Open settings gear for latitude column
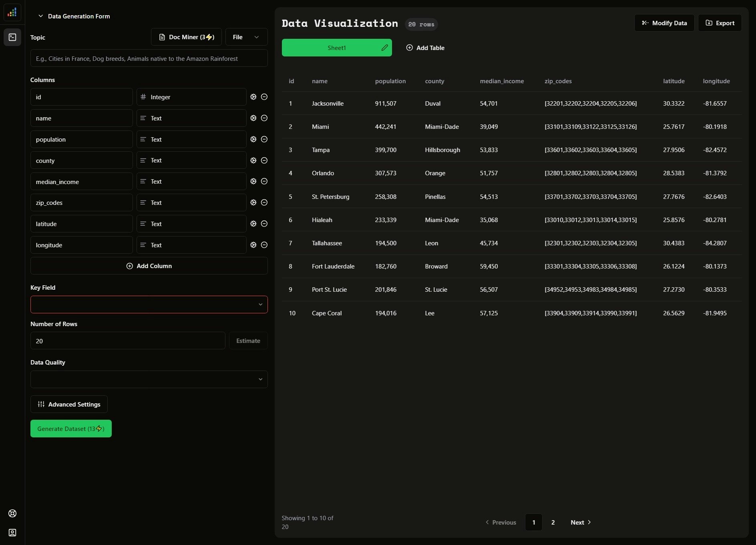This screenshot has height=545, width=756. pyautogui.click(x=253, y=224)
